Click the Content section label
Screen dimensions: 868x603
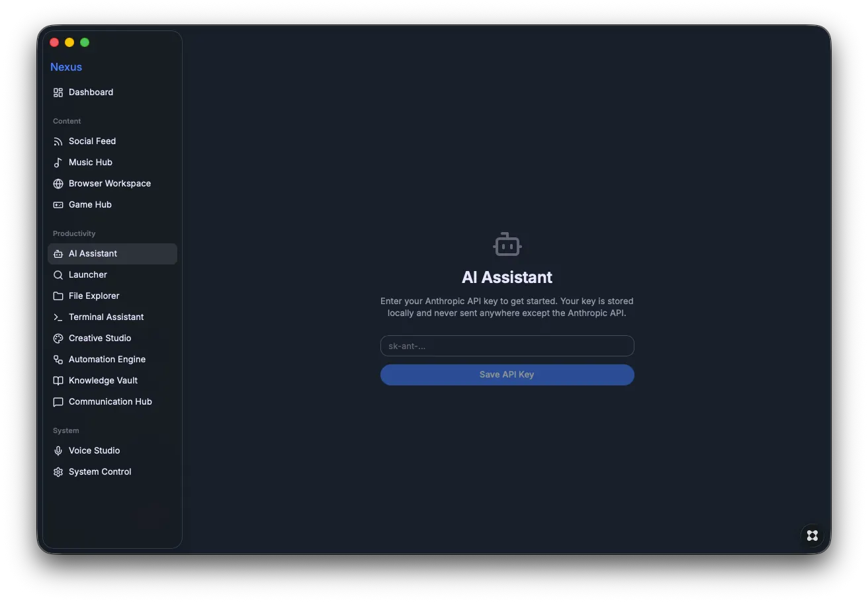click(x=67, y=122)
